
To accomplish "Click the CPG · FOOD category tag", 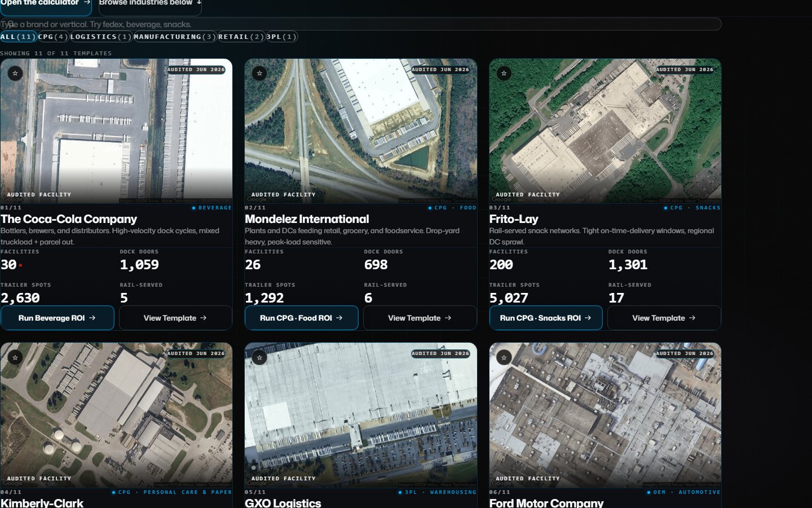I will [x=452, y=208].
